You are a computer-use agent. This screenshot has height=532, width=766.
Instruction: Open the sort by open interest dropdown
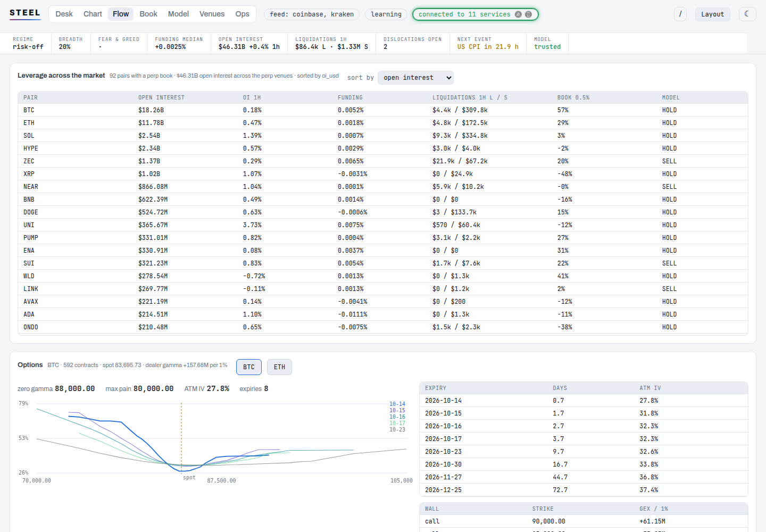[415, 78]
